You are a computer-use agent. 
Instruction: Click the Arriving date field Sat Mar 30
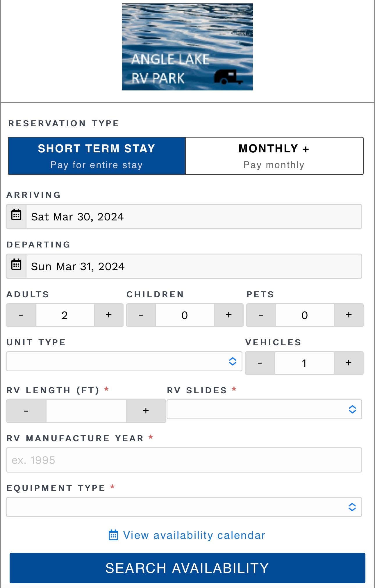coord(194,217)
